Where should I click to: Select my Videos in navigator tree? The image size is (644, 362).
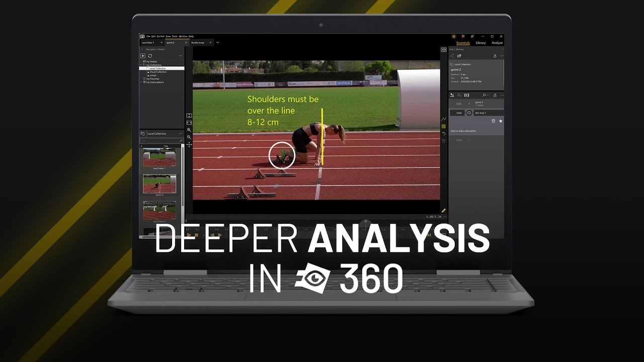click(152, 61)
